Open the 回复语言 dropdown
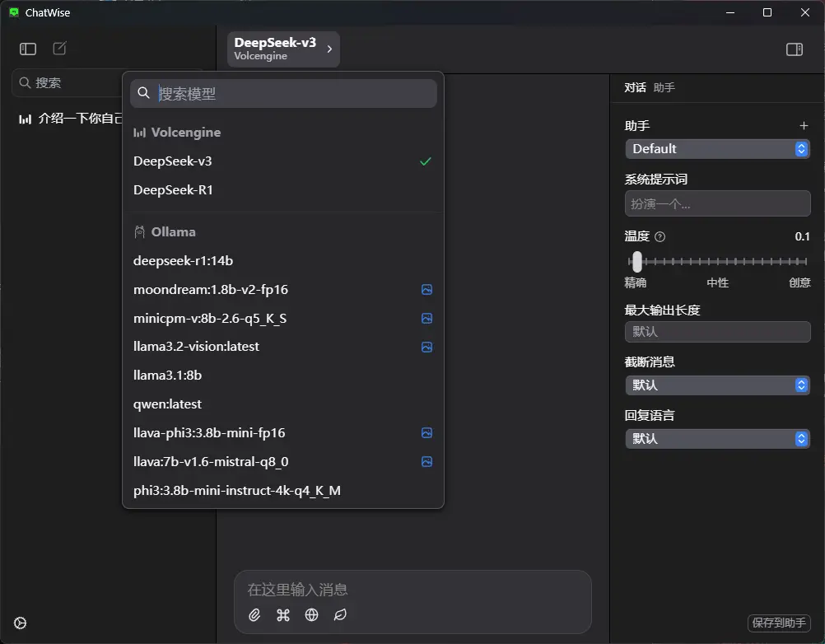The image size is (825, 644). [x=717, y=439]
